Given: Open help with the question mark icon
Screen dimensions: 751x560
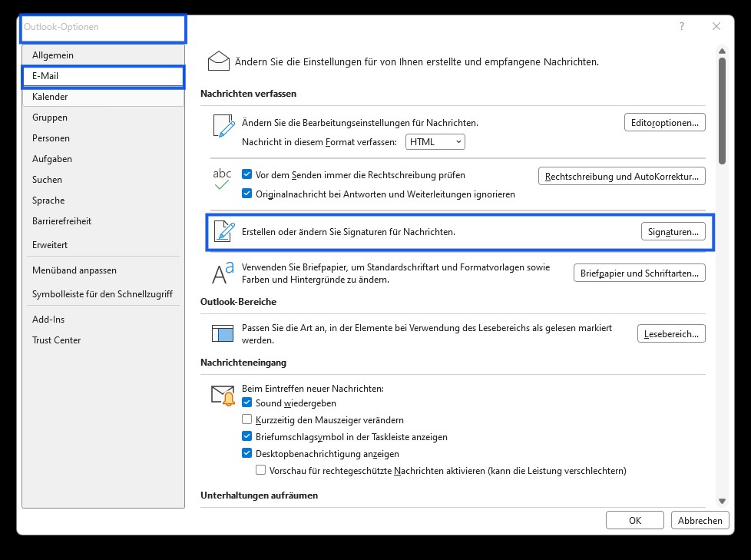Looking at the screenshot, I should pos(682,26).
